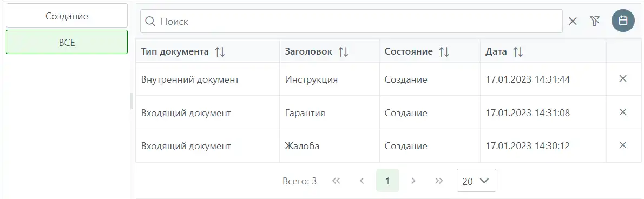
Task: Delete the Жалоба row using its X
Action: (x=623, y=145)
